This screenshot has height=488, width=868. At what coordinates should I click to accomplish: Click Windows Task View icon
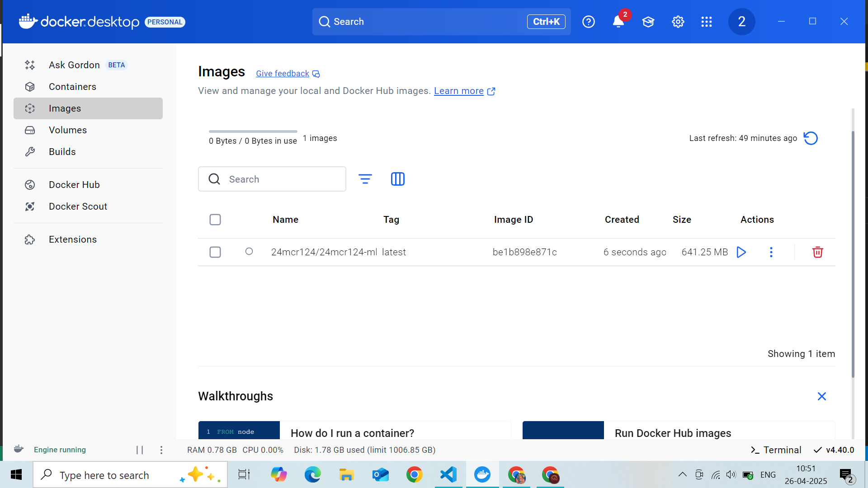(244, 474)
